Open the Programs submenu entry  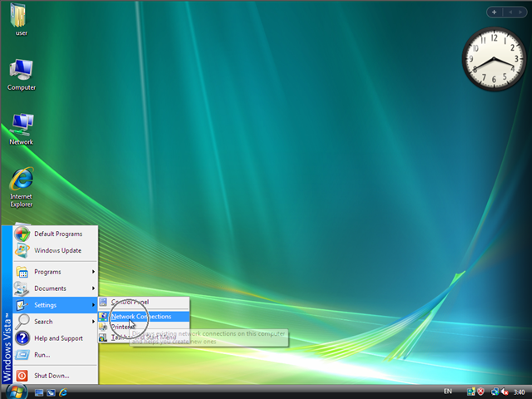(x=56, y=272)
